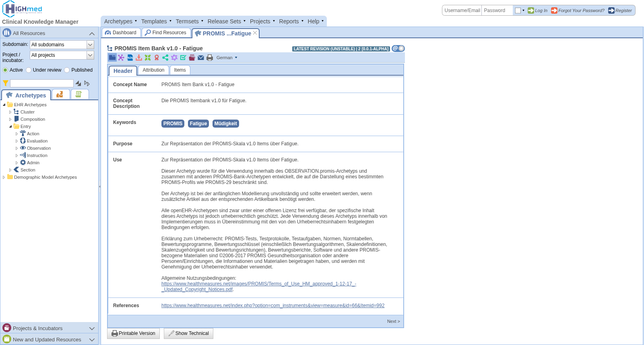The image size is (644, 345).
Task: Open the Release Sets menu
Action: coord(227,21)
